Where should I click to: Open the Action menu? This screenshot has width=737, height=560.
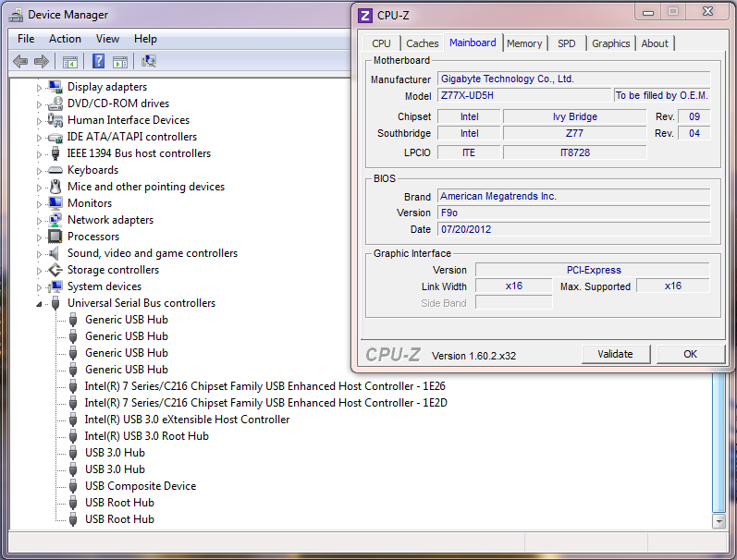click(x=65, y=39)
